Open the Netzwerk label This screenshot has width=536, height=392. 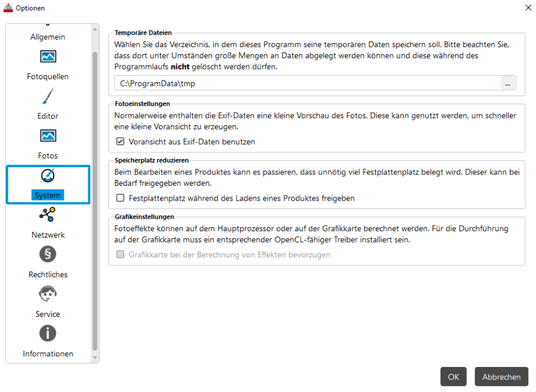click(48, 235)
